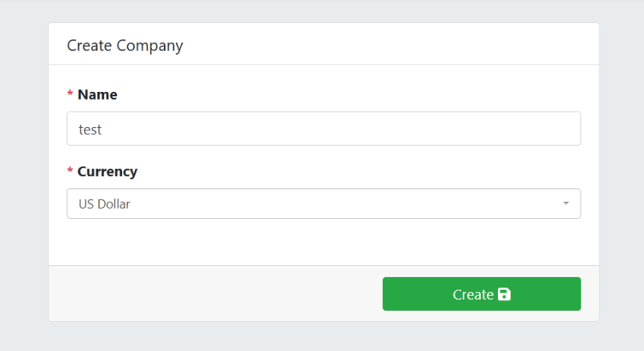The height and width of the screenshot is (351, 644).
Task: Select the US Dollar currency value
Action: pyautogui.click(x=105, y=204)
